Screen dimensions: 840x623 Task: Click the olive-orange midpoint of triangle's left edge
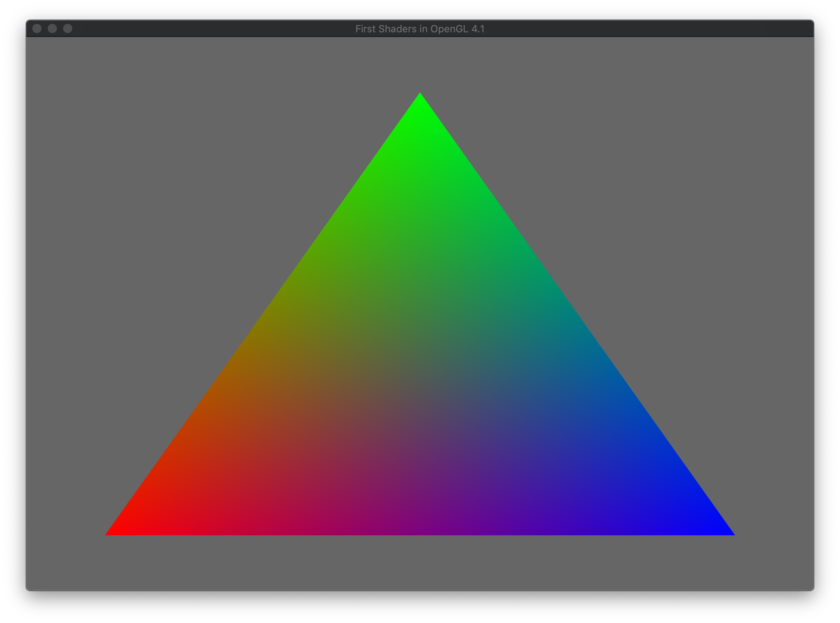(267, 313)
